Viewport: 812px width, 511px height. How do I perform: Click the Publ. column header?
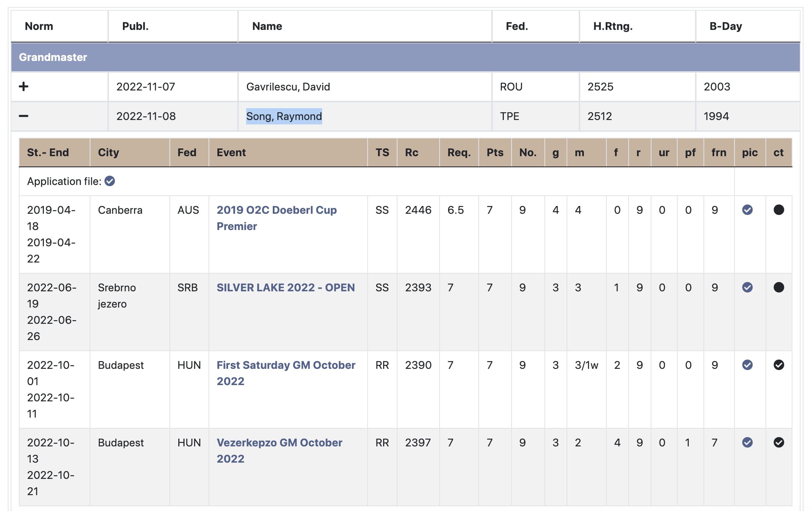point(135,26)
